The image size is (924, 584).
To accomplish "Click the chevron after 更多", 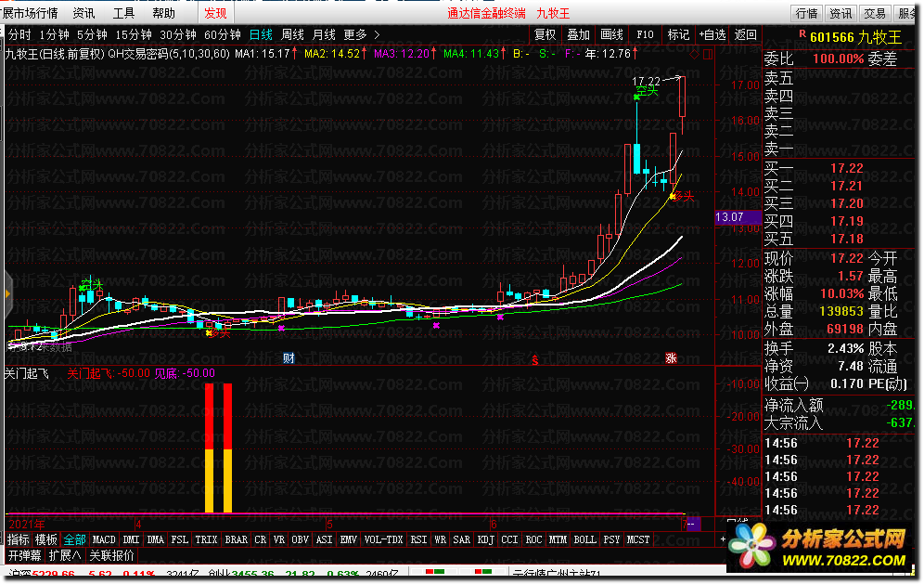I will click(x=377, y=34).
